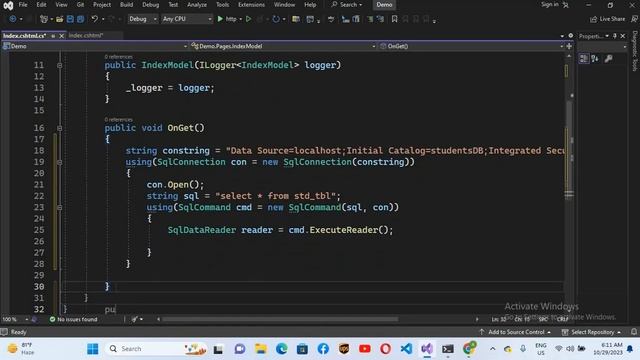Viewport: 640px width, 360px height.
Task: Save the current file with the Save icon
Action: (70, 19)
